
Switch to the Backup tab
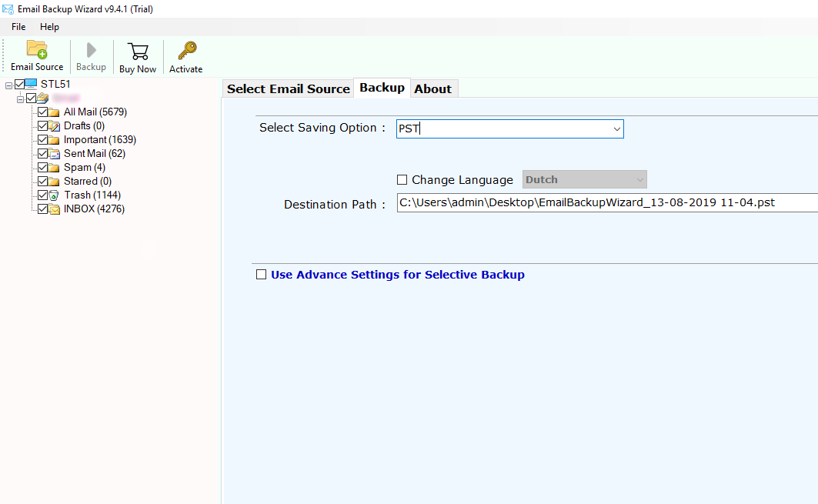pos(382,88)
